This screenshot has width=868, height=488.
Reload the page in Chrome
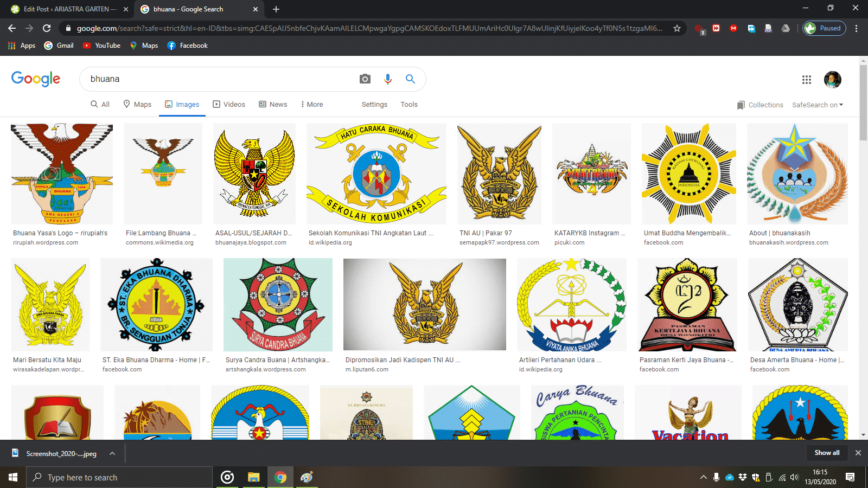coord(47,28)
